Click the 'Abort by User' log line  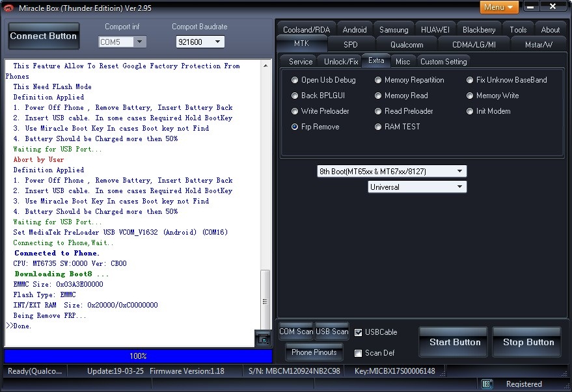pos(38,159)
